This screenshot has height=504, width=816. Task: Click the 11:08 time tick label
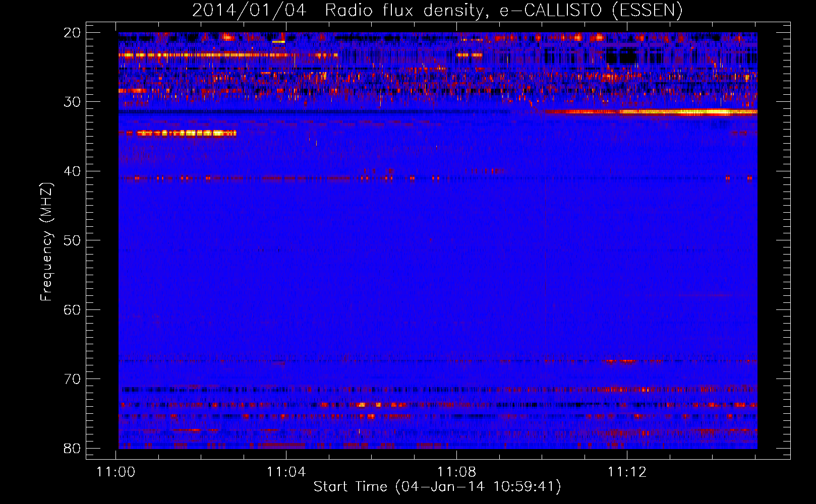pyautogui.click(x=457, y=472)
